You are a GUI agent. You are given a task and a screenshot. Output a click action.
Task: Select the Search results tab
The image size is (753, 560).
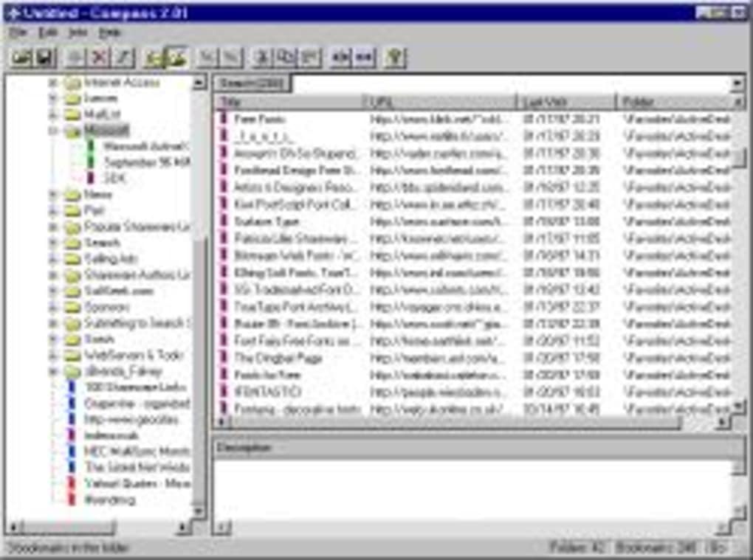(252, 83)
